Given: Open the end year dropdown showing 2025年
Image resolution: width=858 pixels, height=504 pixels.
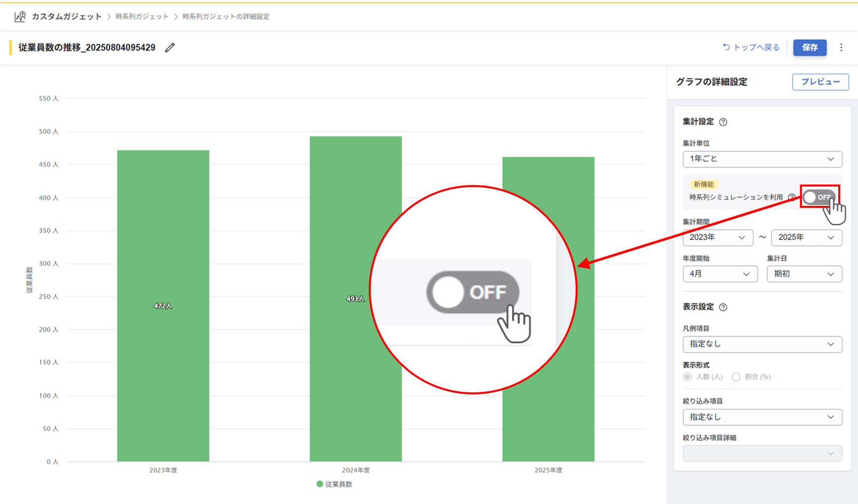Looking at the screenshot, I should [x=806, y=238].
